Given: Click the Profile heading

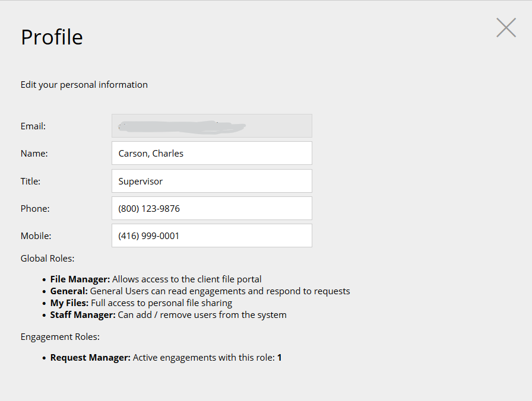Looking at the screenshot, I should pos(52,37).
